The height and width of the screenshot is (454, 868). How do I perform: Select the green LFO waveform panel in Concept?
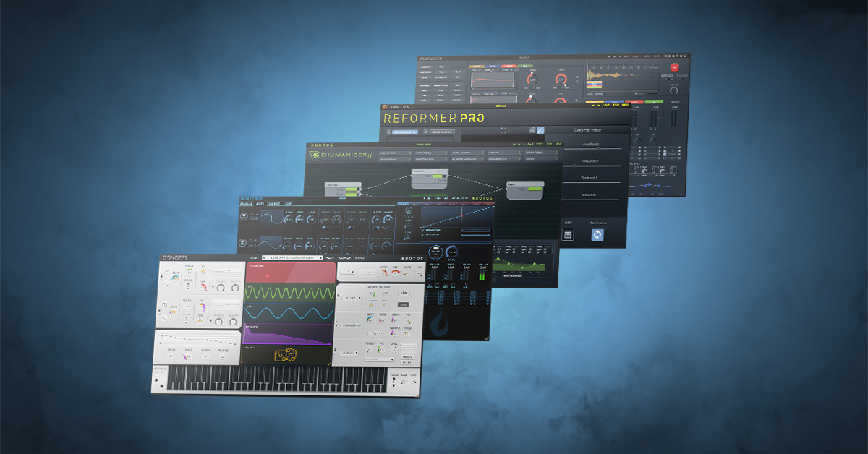tap(290, 293)
